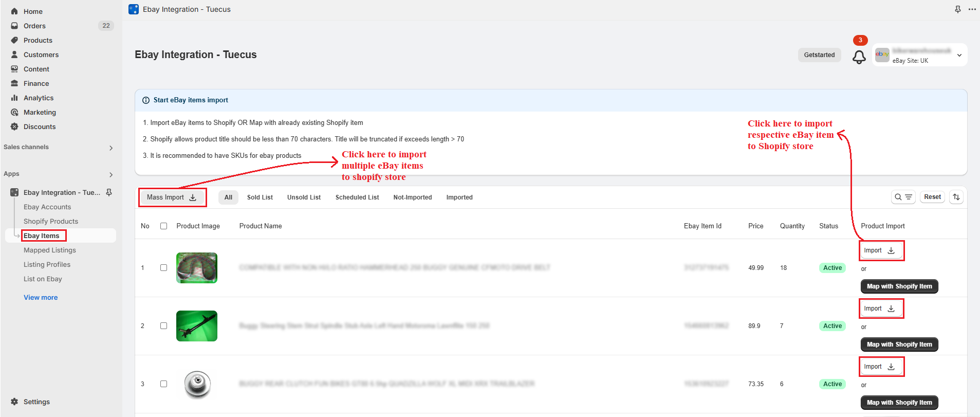Screen dimensions: 980x417
Task: Click the price 89.9 in row 2
Action: (x=754, y=326)
